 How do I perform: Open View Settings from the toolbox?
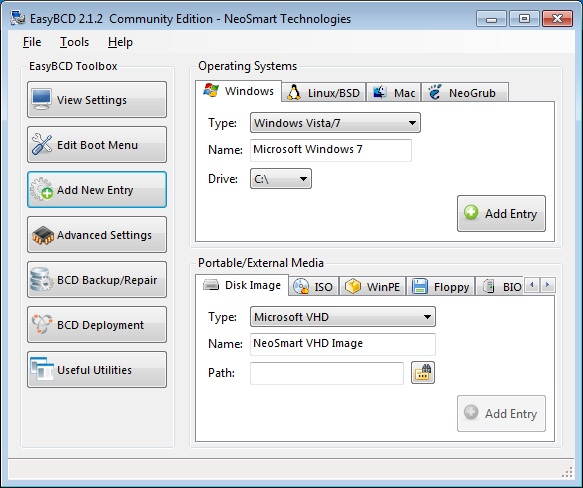click(x=97, y=100)
